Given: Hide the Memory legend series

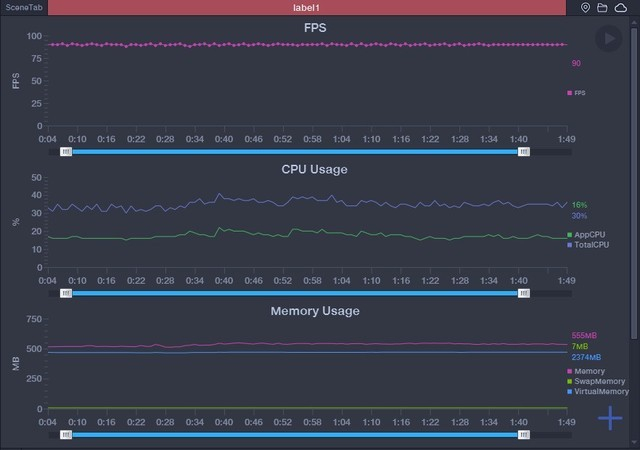Looking at the screenshot, I should click(586, 371).
